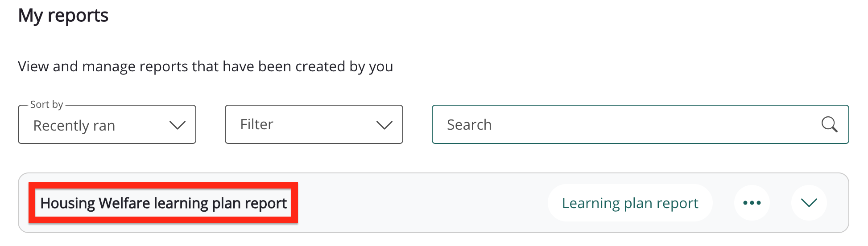
Task: Click the Filter dropdown arrow
Action: tap(384, 125)
